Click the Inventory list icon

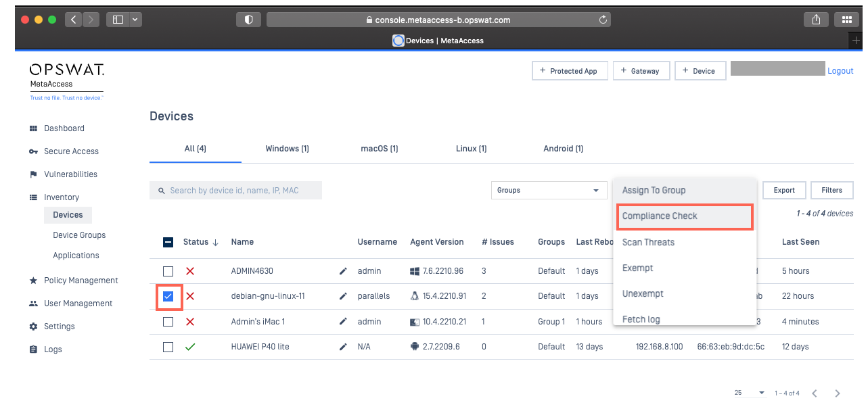[x=33, y=197]
